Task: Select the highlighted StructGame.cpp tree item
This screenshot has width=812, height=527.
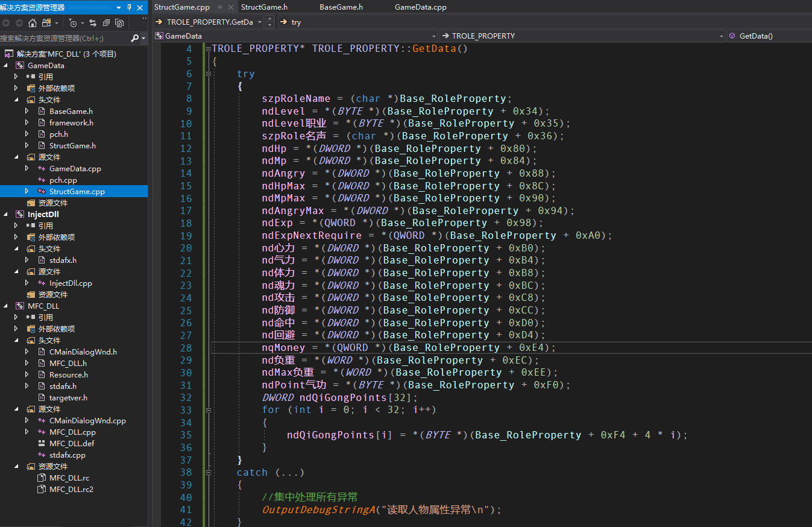Action: (x=77, y=191)
